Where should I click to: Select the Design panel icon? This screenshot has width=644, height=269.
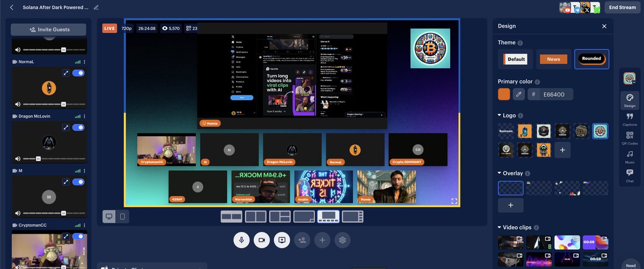[630, 100]
